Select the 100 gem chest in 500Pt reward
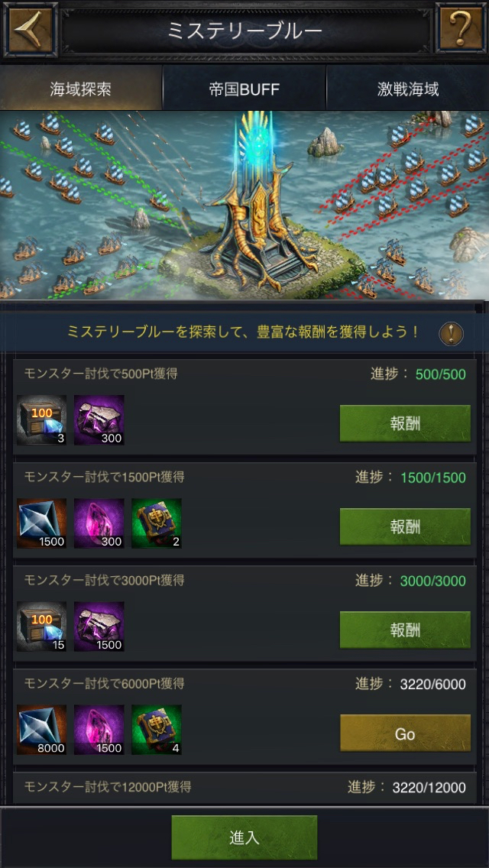 41,420
